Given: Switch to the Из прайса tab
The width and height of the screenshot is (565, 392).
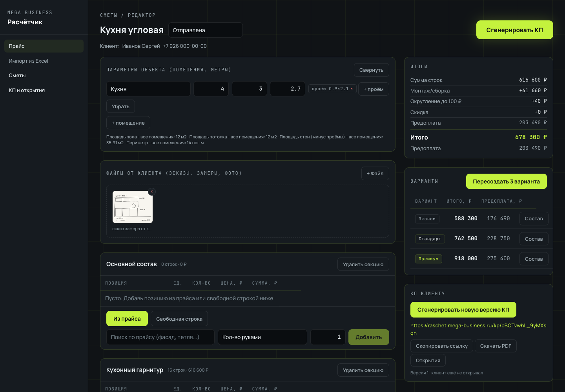Looking at the screenshot, I should 127,319.
